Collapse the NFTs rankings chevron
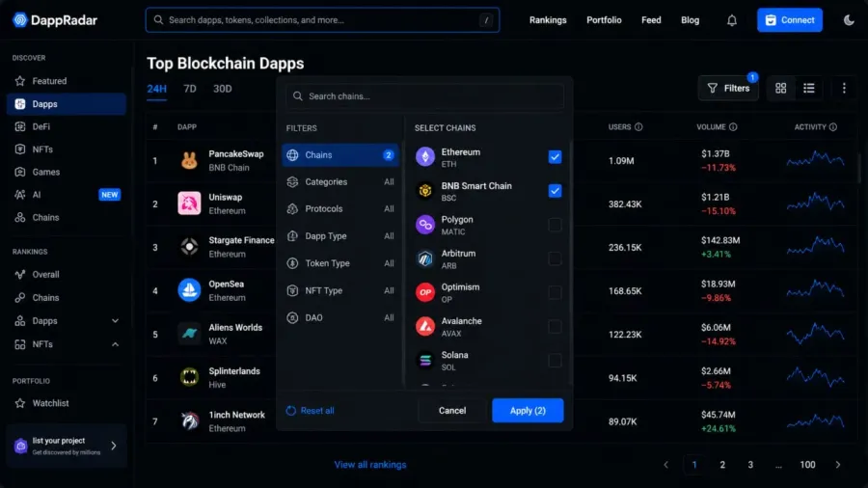 (x=115, y=344)
